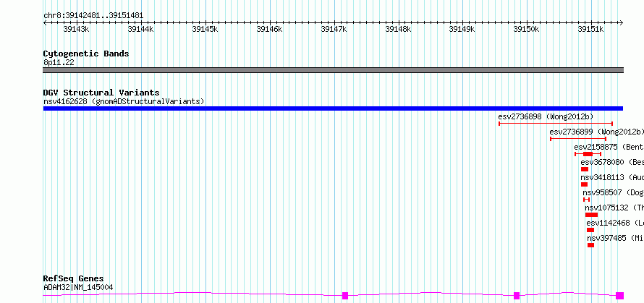Click the chr8:39142481..39151481 coordinates text
Viewport: 644px width, 303px height.
pos(93,16)
